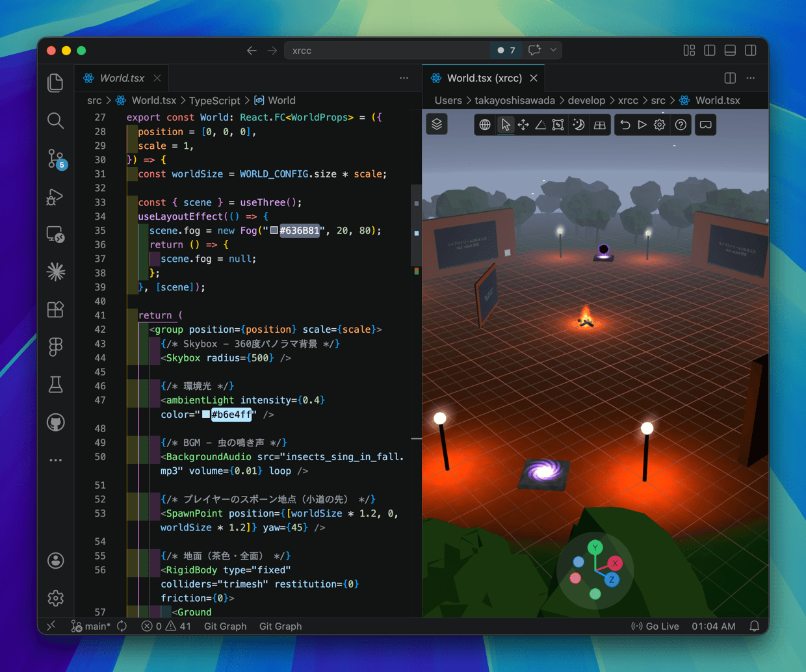Select the pointer tool in the 3D viewport
The width and height of the screenshot is (806, 672).
pyautogui.click(x=506, y=124)
